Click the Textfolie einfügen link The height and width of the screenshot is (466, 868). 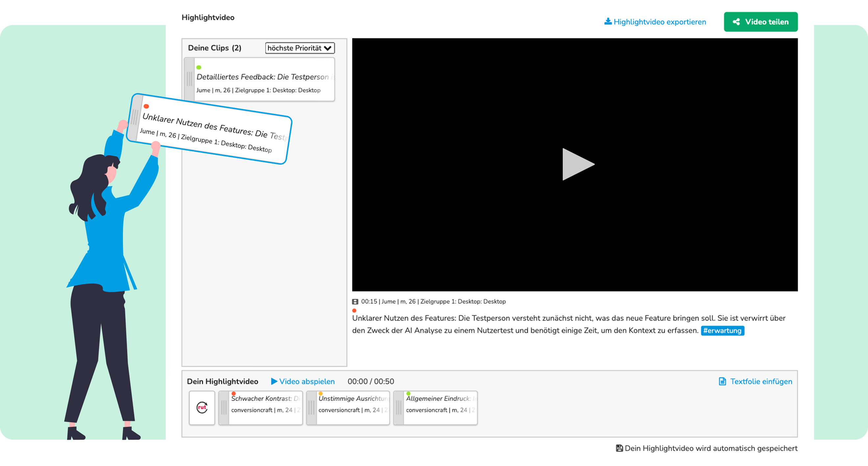pyautogui.click(x=761, y=381)
